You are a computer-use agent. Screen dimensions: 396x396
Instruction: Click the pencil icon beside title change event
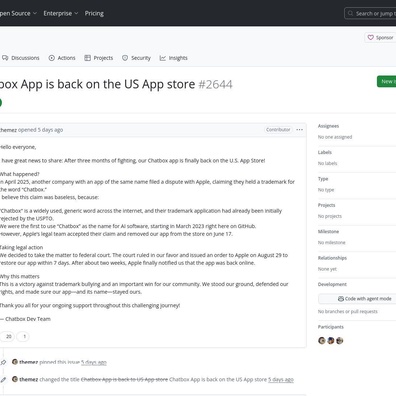pos(3,380)
